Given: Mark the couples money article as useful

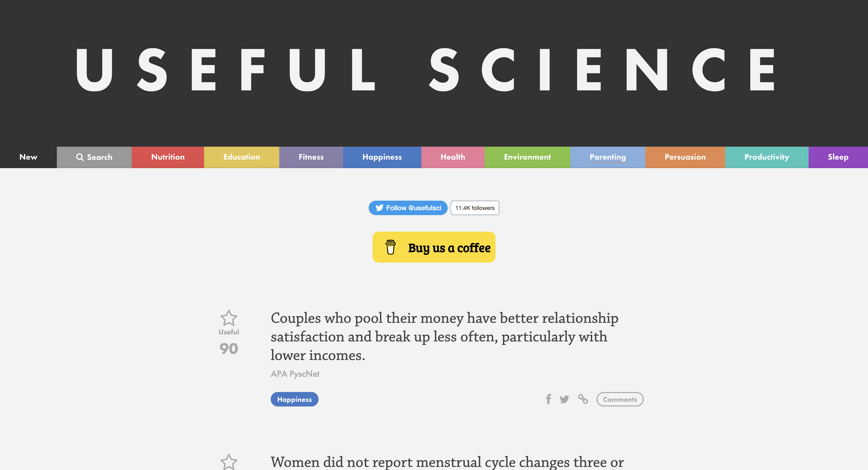Looking at the screenshot, I should (x=228, y=318).
